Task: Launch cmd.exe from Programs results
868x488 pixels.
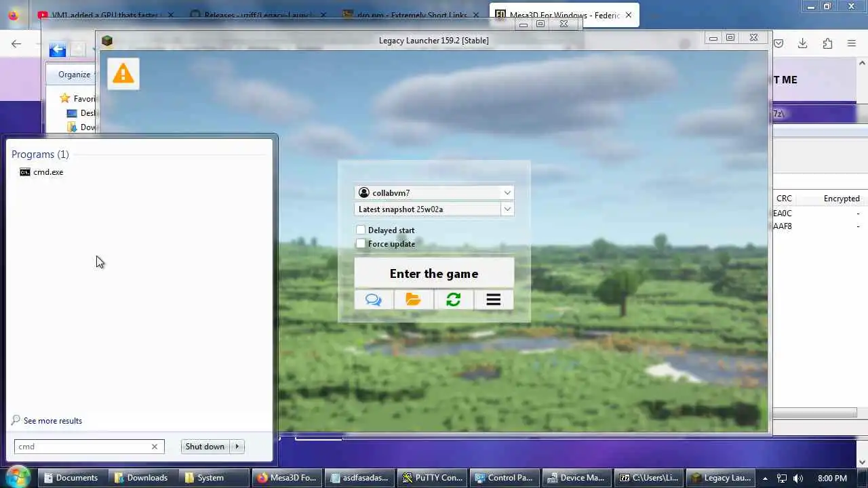Action: (x=48, y=172)
